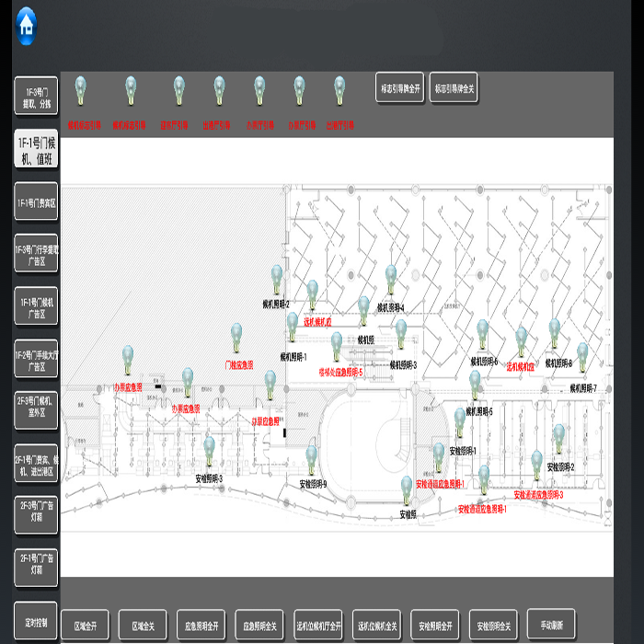Open 1F-2号门手续大厅广告区 zone
The height and width of the screenshot is (644, 644).
[36, 359]
